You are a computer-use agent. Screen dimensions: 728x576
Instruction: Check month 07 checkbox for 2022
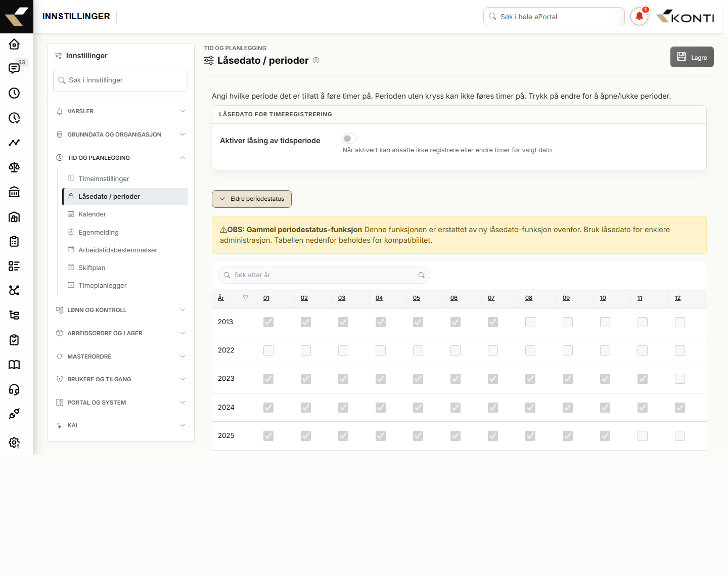click(493, 350)
